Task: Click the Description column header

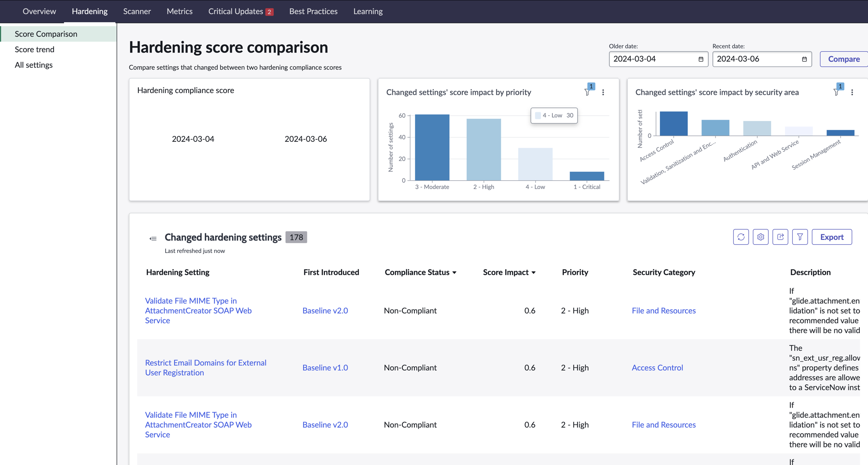Action: (x=810, y=272)
